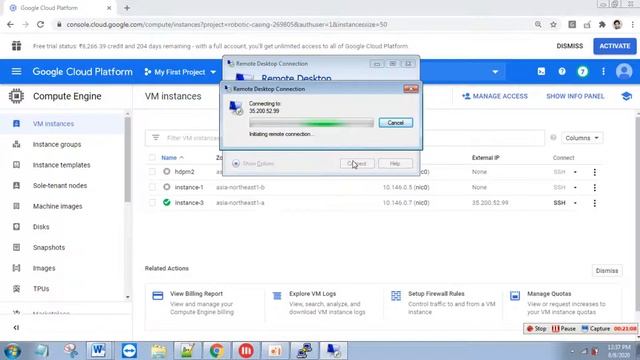The width and height of the screenshot is (640, 360).
Task: Open Microsoft Word from the taskbar
Action: coord(98,351)
